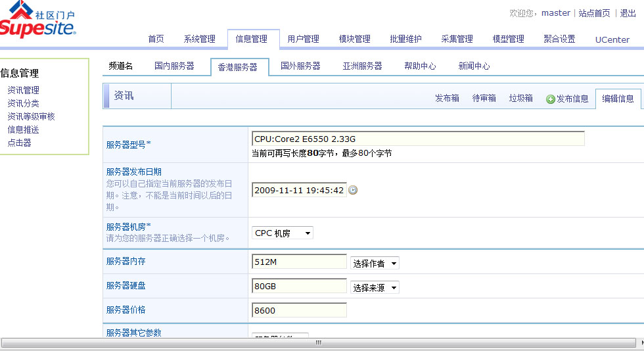Click the horizontal scrollbar at the bottom
The width and height of the screenshot is (644, 351).
pyautogui.click(x=319, y=342)
